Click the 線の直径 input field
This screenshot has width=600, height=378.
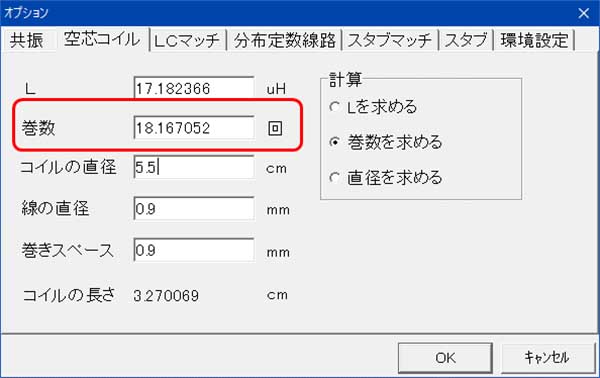(x=194, y=209)
